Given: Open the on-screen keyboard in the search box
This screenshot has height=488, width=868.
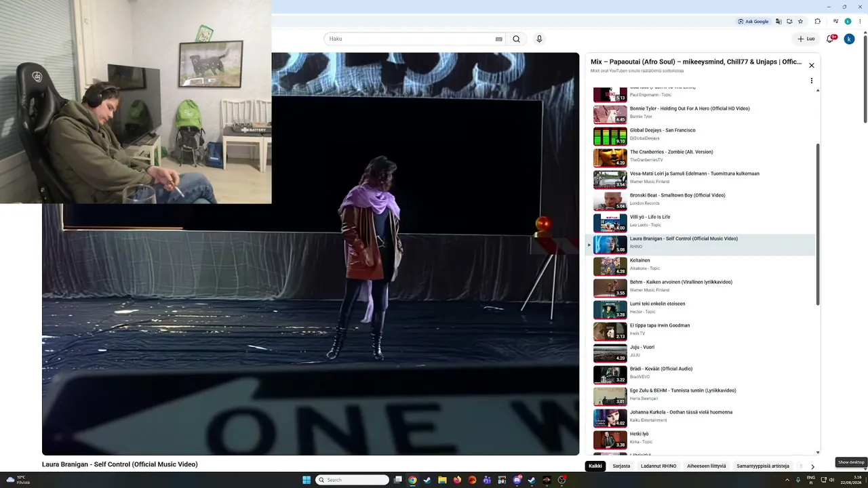Looking at the screenshot, I should tap(499, 39).
